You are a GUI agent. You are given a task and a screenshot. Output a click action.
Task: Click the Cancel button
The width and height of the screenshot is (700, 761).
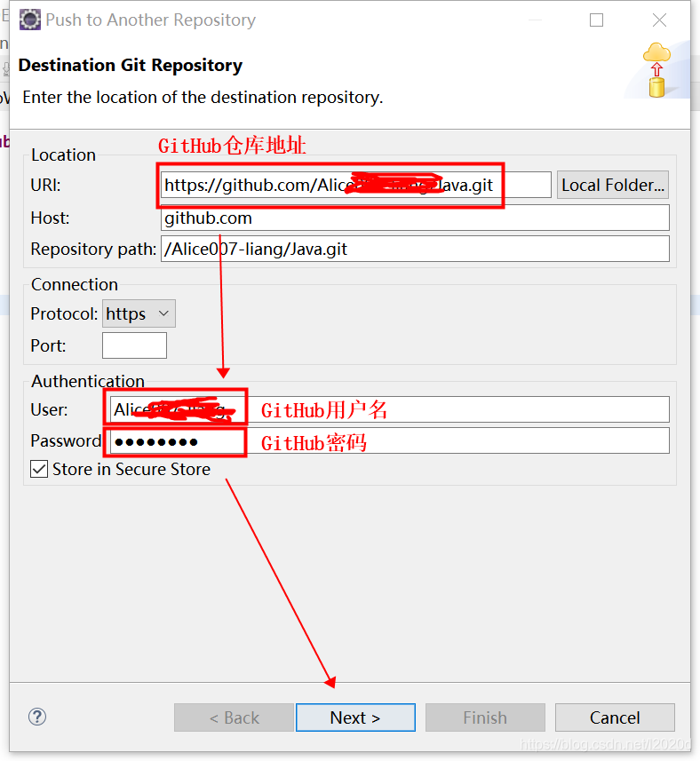[x=615, y=717]
